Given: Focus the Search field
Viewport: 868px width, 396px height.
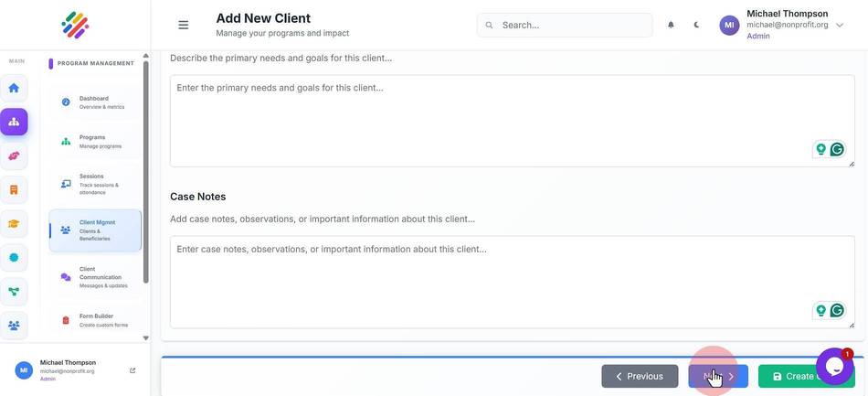Looking at the screenshot, I should pyautogui.click(x=565, y=25).
